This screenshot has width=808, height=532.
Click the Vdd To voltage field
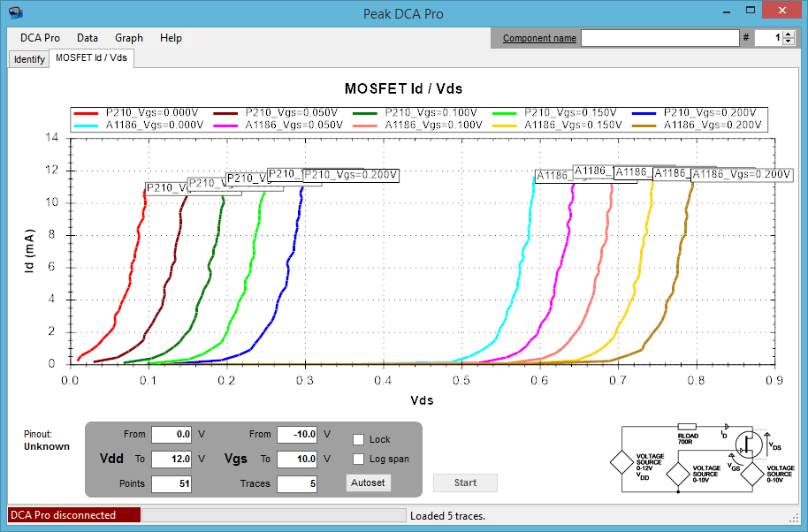pos(172,459)
